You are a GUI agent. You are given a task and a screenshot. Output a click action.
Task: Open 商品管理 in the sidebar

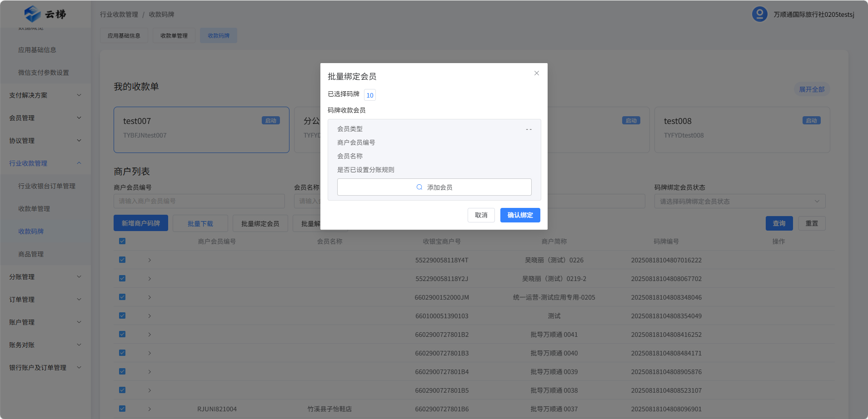[x=31, y=254]
